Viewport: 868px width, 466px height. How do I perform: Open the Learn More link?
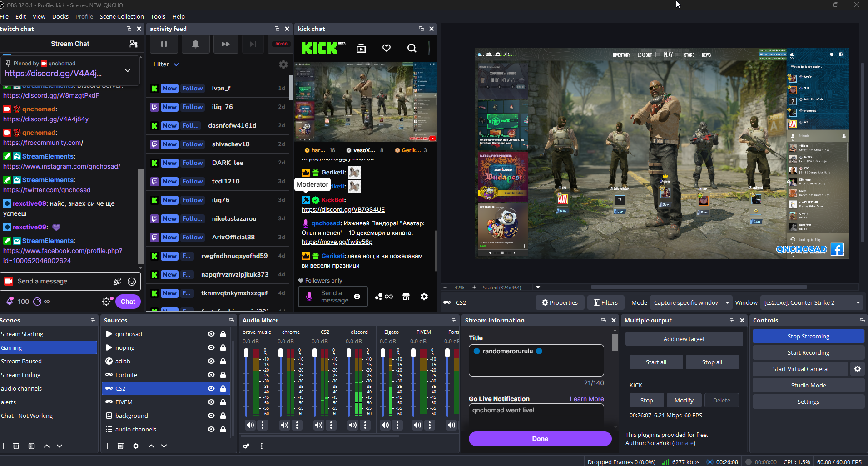[x=587, y=399]
